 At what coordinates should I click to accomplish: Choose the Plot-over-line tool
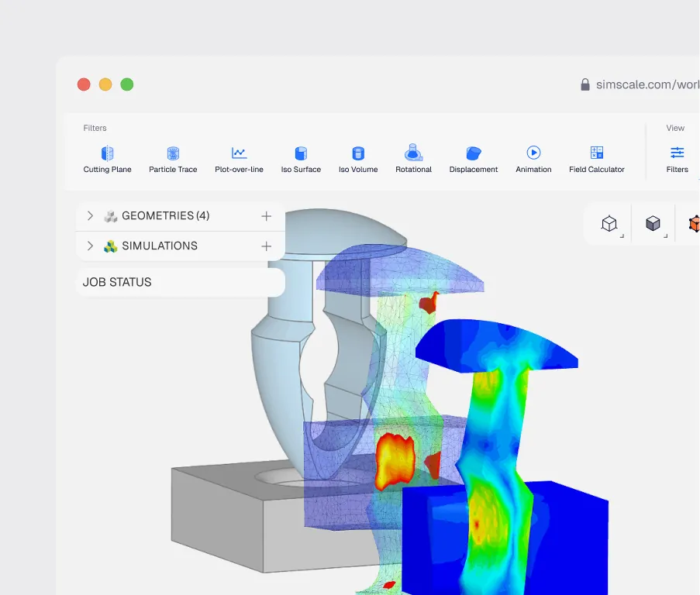[239, 160]
